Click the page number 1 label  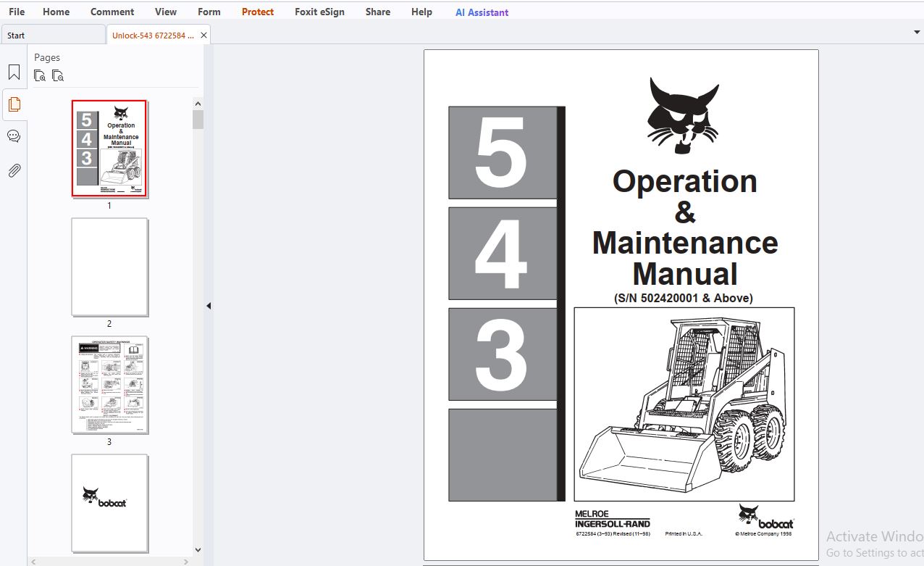(109, 206)
